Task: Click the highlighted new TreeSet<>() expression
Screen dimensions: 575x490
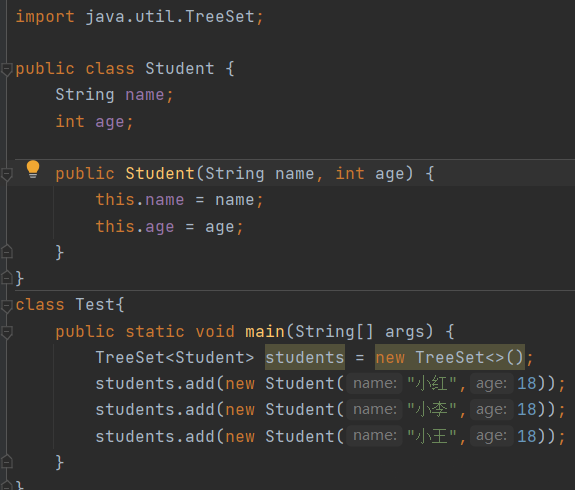Action: coord(450,357)
